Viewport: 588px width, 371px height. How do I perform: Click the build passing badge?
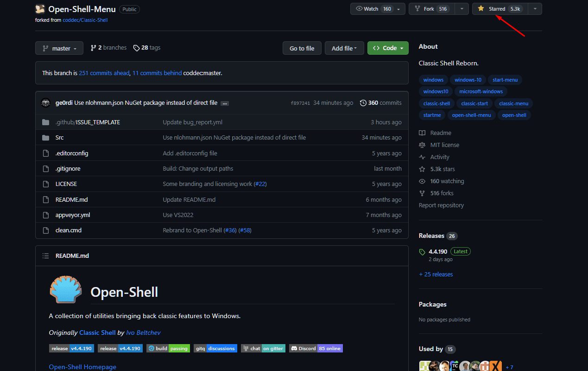[168, 348]
